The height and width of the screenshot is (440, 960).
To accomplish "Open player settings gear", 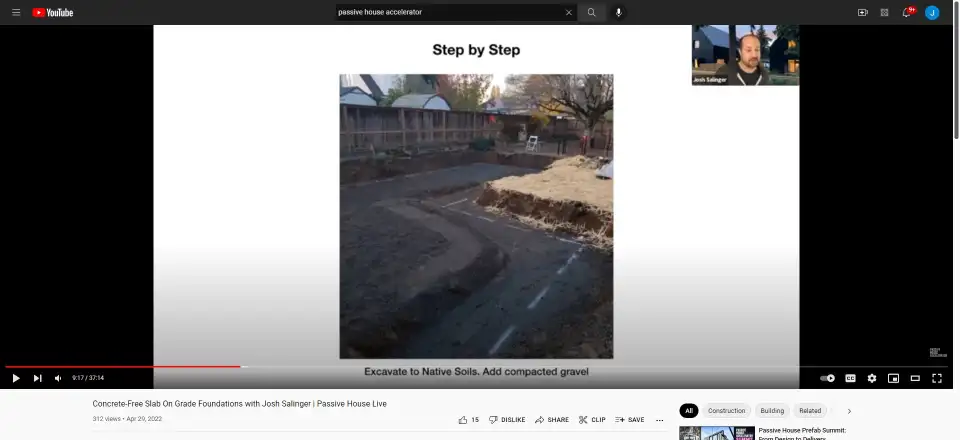I will tap(872, 378).
